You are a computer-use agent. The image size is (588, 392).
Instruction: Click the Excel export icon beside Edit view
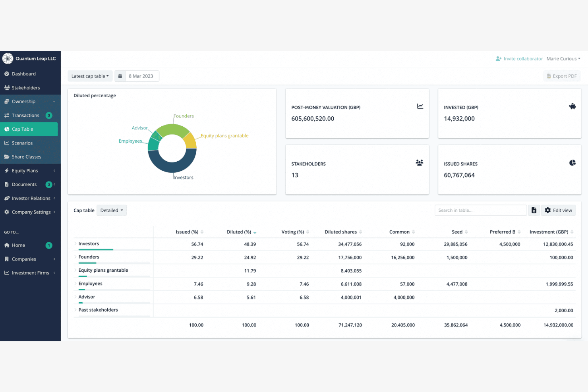point(534,210)
